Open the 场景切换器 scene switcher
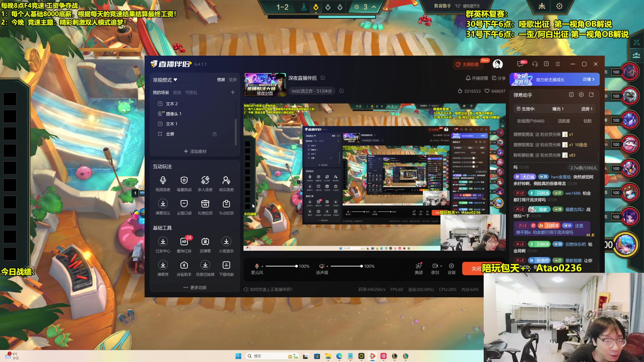The image size is (644, 362). click(x=205, y=268)
